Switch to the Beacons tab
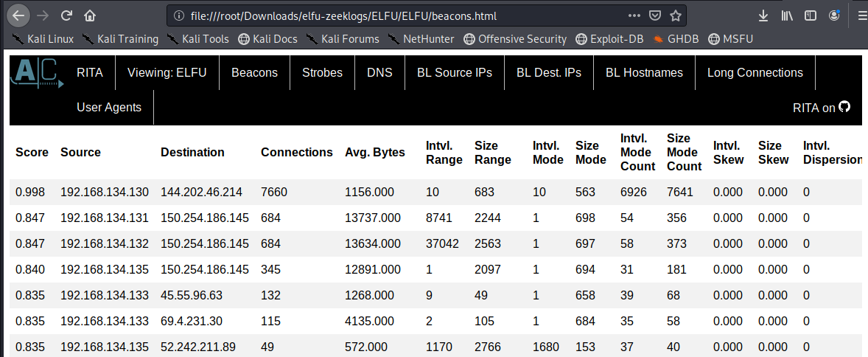 255,72
